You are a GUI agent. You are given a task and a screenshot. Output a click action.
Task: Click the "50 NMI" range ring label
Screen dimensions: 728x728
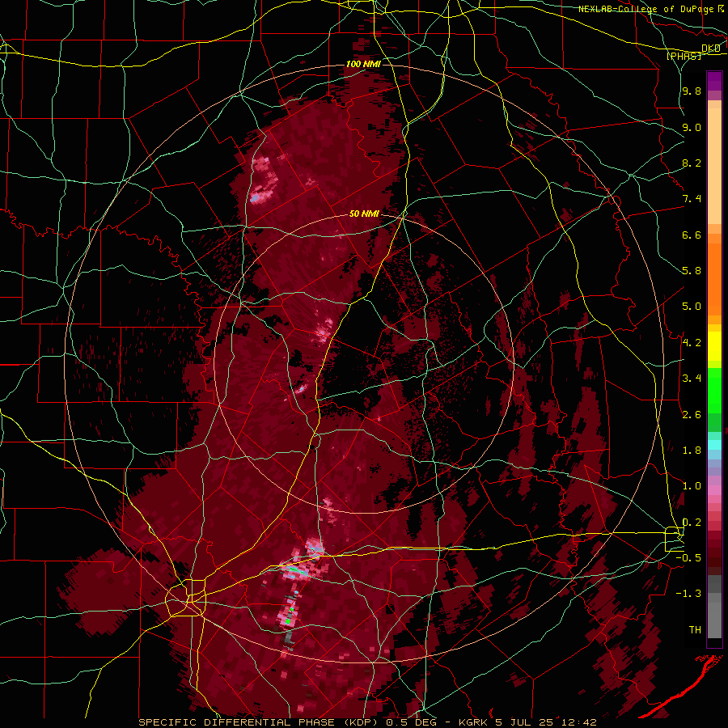(364, 214)
